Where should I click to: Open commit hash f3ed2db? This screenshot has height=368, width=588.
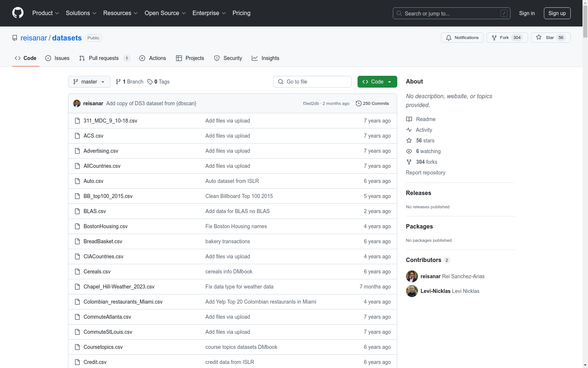311,103
